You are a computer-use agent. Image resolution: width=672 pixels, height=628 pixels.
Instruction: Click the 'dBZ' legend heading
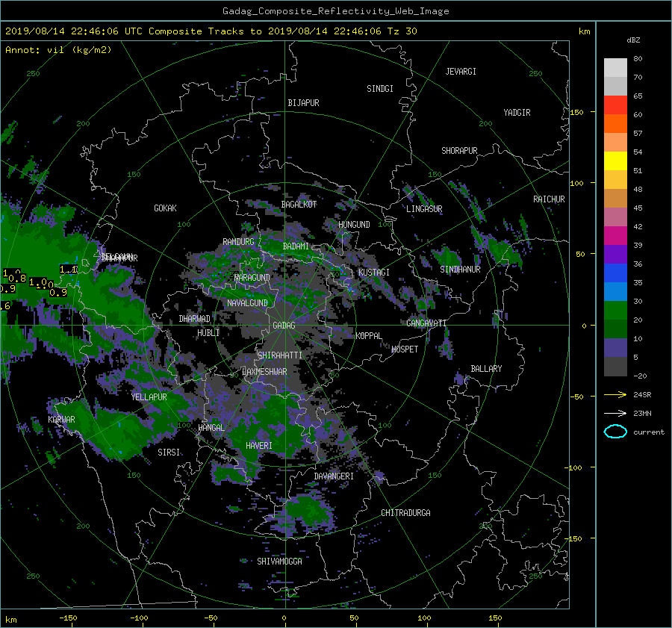[x=633, y=40]
